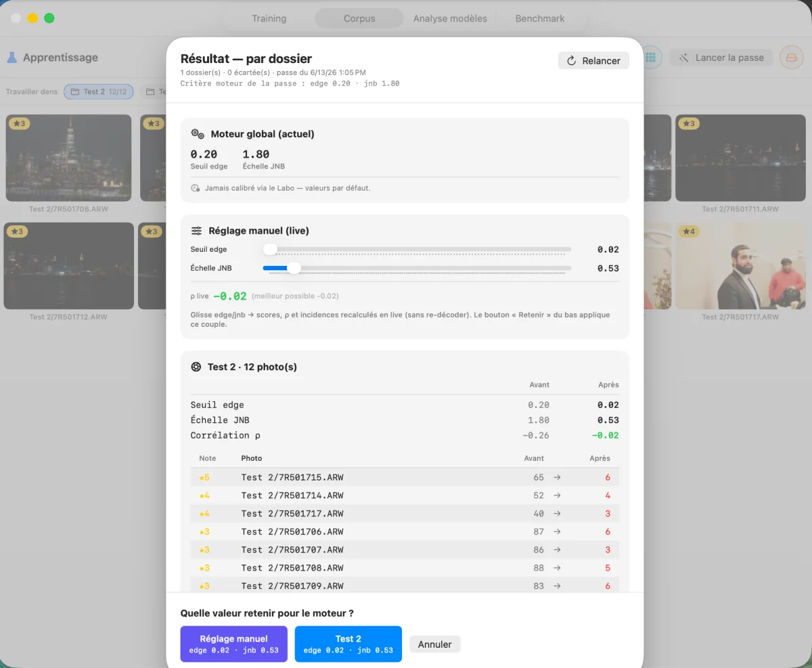
Task: Open thumbnail Test 2/7R501712.ARW in background
Action: (x=68, y=266)
